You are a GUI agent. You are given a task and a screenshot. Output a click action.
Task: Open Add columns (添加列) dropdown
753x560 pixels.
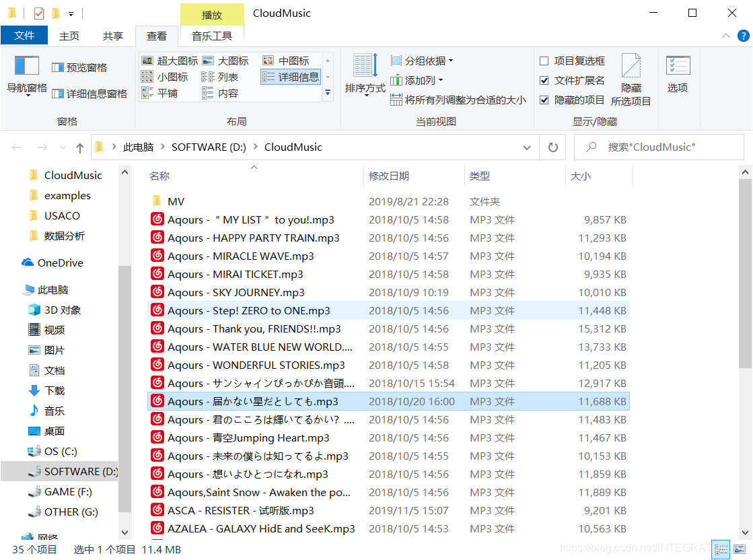pos(417,80)
